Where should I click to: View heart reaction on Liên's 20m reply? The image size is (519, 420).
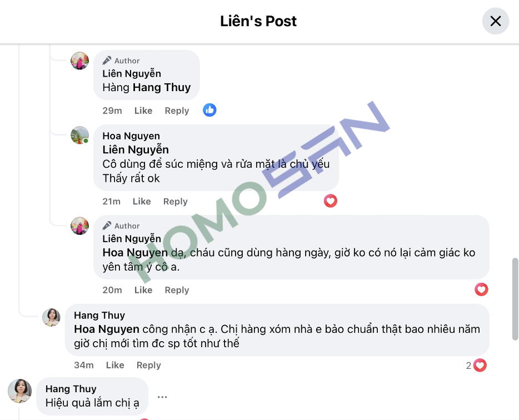pyautogui.click(x=481, y=289)
